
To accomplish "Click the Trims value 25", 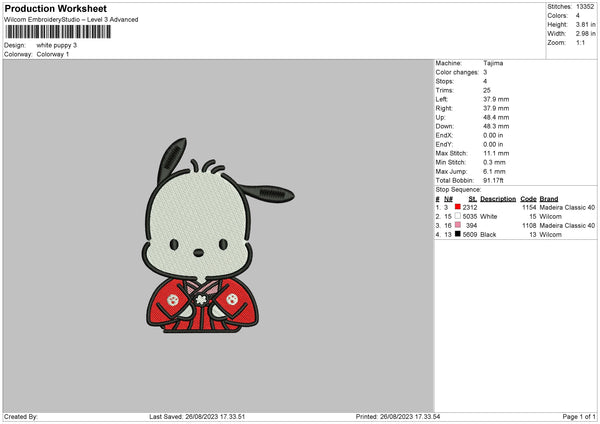I will 486,90.
